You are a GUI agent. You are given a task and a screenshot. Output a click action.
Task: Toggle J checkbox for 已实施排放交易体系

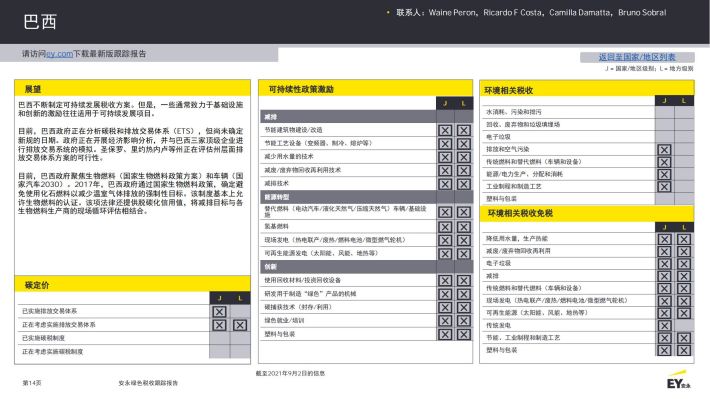219,312
